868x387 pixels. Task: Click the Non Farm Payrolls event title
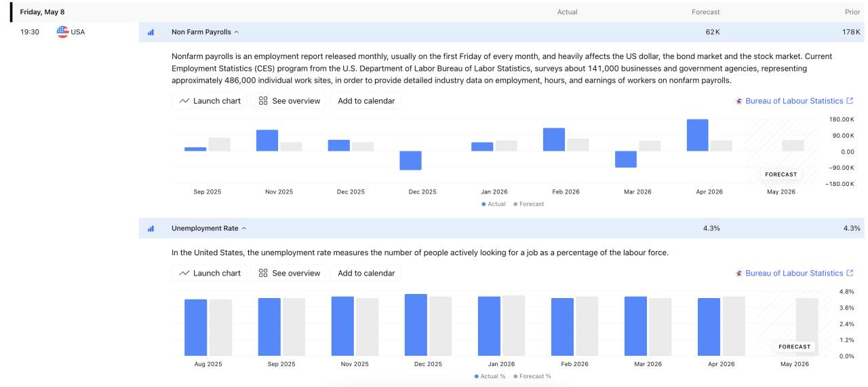click(x=201, y=32)
